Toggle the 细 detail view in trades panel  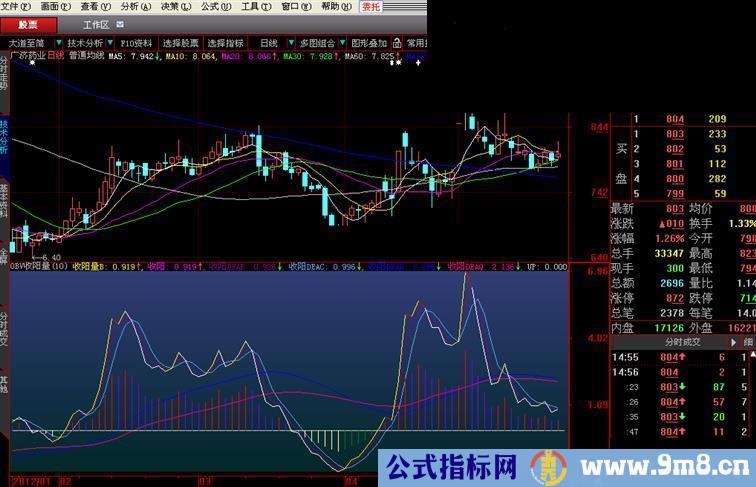click(748, 342)
